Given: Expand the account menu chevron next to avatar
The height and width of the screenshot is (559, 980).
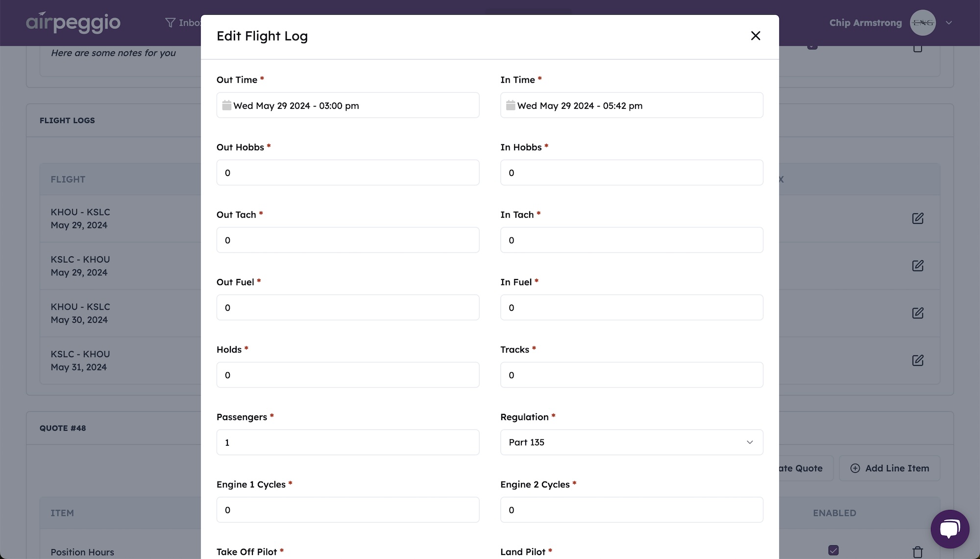Looking at the screenshot, I should pos(949,23).
